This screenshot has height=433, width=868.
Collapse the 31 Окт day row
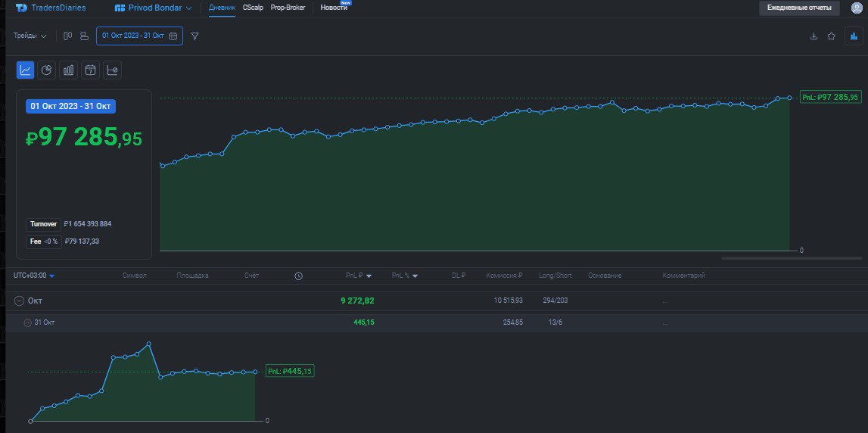[x=27, y=322]
